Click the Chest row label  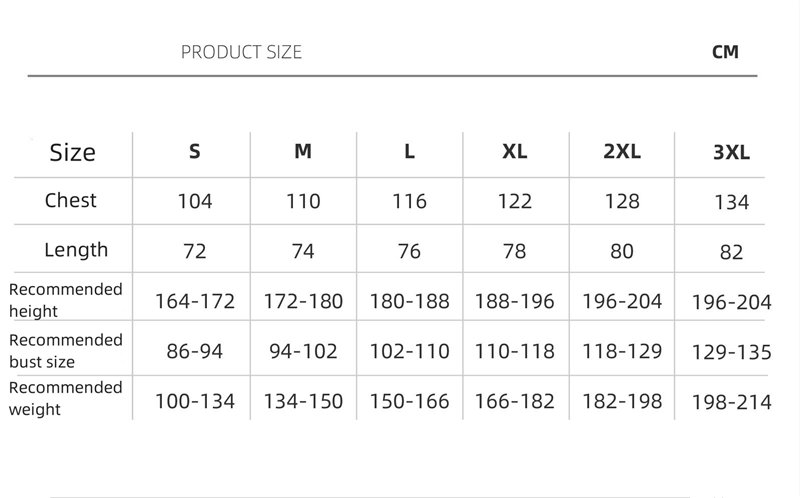pos(71,201)
